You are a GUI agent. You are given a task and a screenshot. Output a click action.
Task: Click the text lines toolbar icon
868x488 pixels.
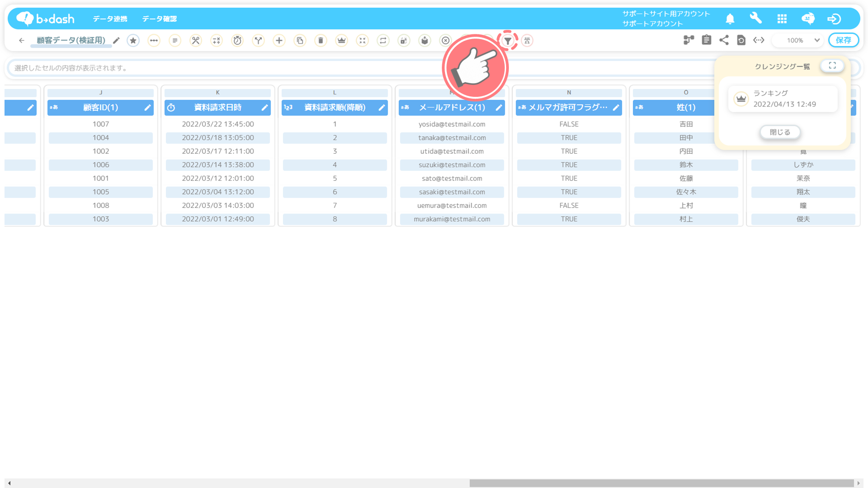(175, 40)
